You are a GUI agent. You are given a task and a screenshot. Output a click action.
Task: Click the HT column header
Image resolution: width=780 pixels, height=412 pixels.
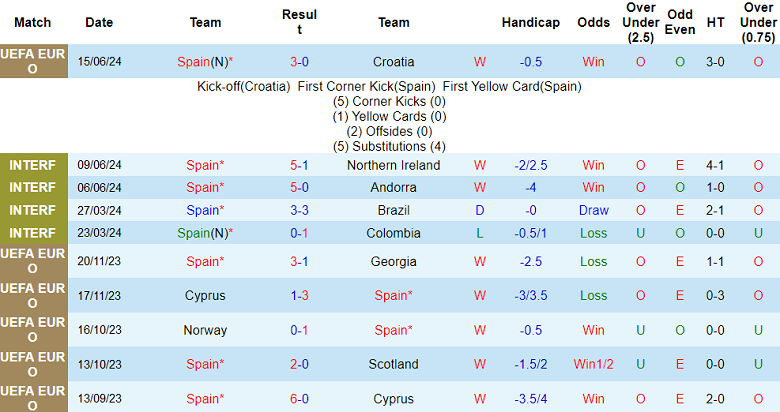(715, 22)
